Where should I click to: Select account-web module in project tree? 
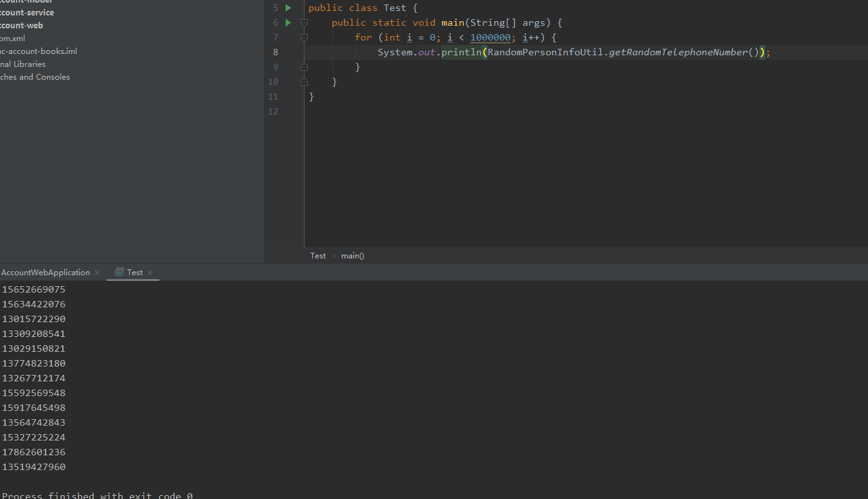(21, 25)
